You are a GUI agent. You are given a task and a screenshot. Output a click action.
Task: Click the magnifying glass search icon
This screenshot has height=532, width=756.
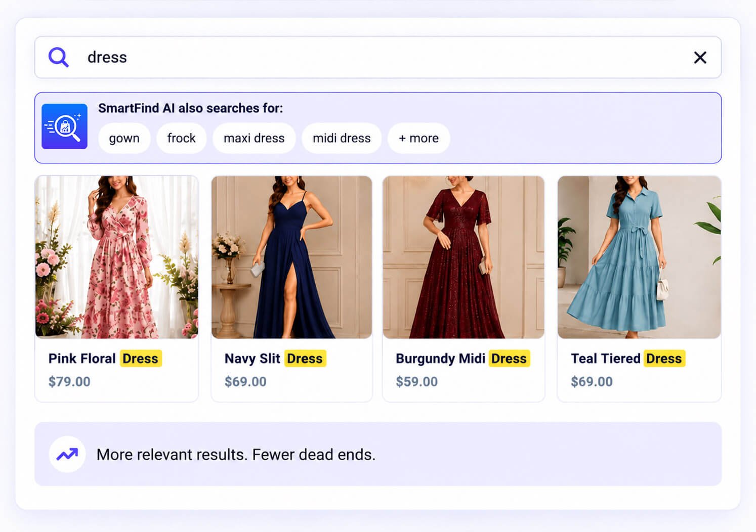(58, 57)
